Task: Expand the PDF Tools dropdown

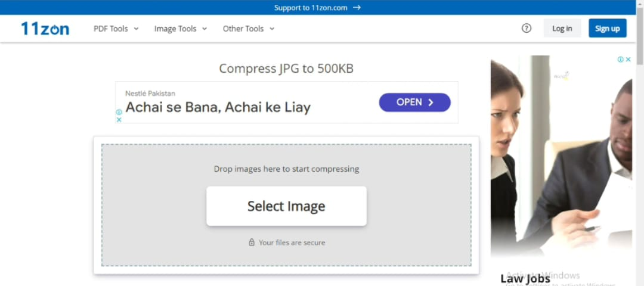Action: point(116,29)
